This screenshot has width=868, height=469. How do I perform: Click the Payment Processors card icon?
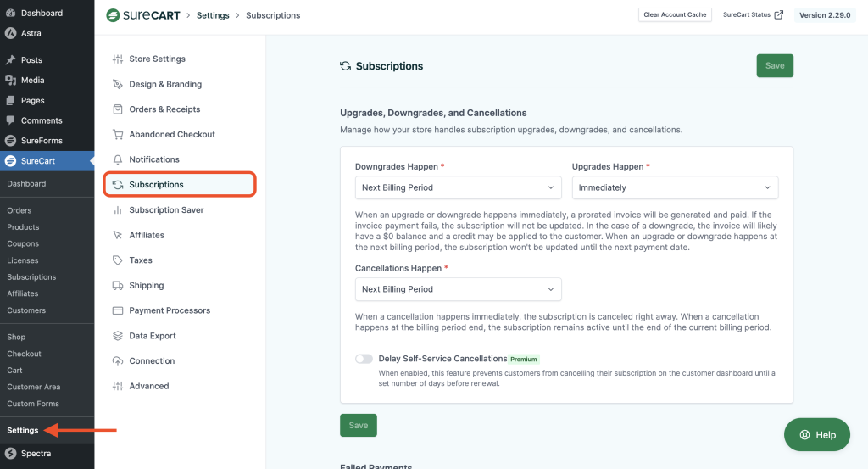point(118,310)
